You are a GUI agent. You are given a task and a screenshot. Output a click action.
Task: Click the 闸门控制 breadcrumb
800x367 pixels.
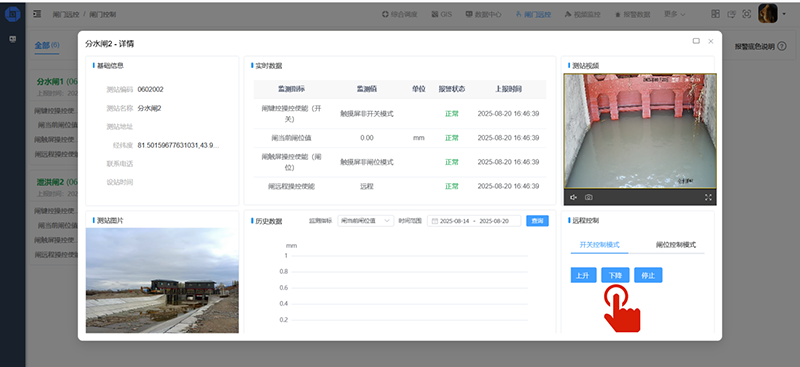(x=103, y=14)
